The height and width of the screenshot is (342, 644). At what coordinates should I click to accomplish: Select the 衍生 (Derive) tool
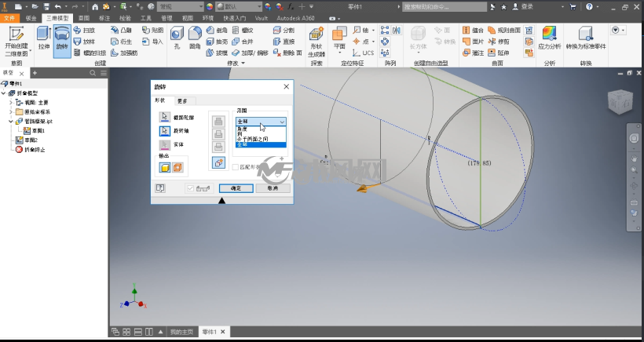point(121,42)
